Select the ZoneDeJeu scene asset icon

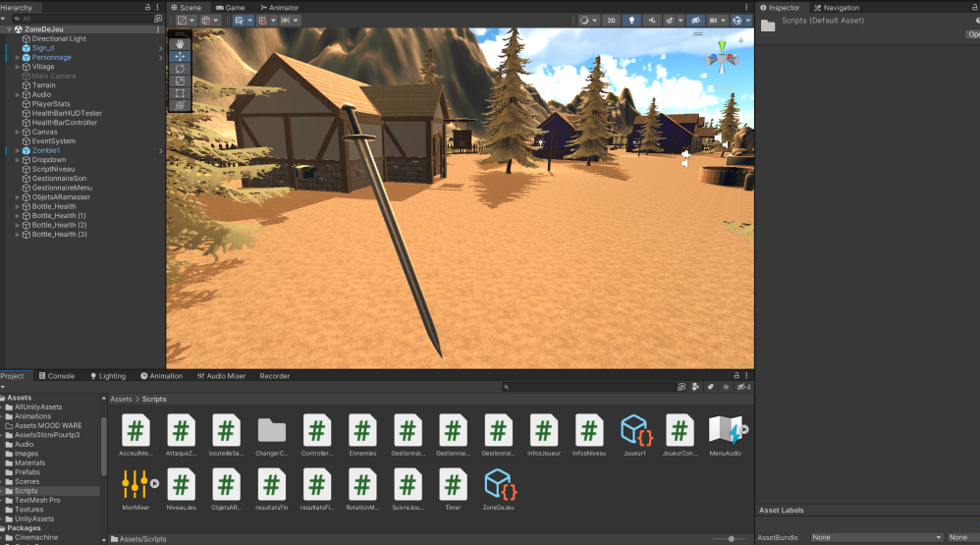(x=499, y=483)
